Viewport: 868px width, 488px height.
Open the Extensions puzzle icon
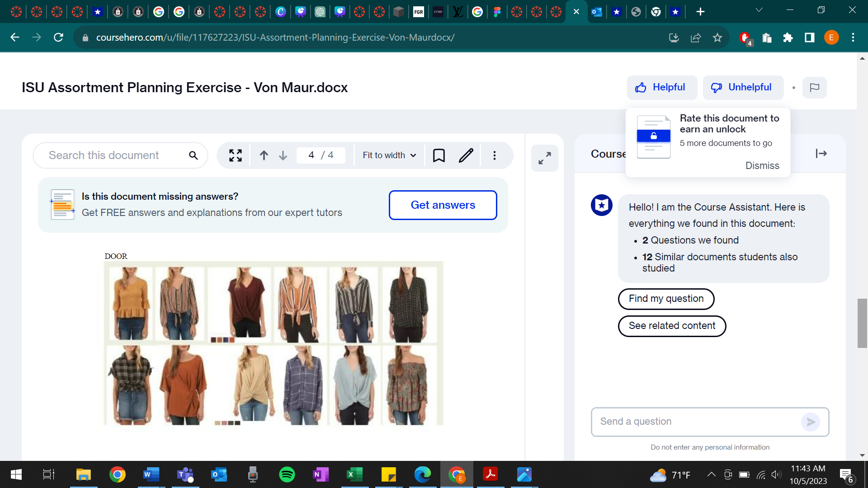pos(788,38)
